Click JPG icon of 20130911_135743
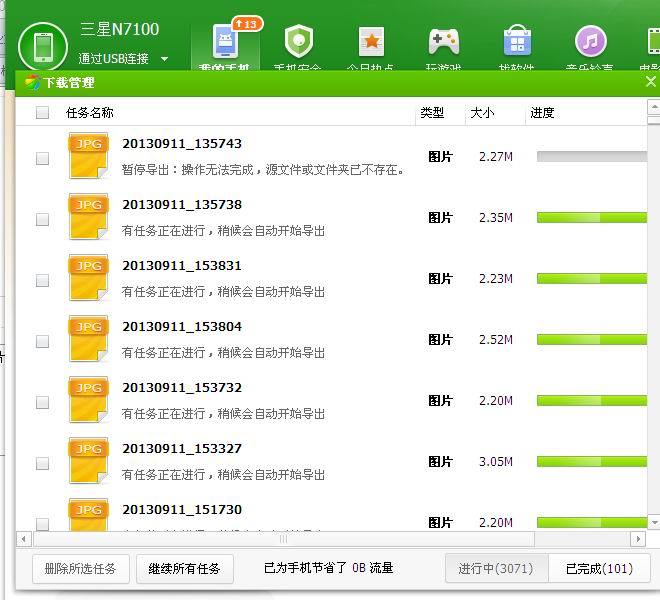The image size is (660, 600). [x=88, y=156]
